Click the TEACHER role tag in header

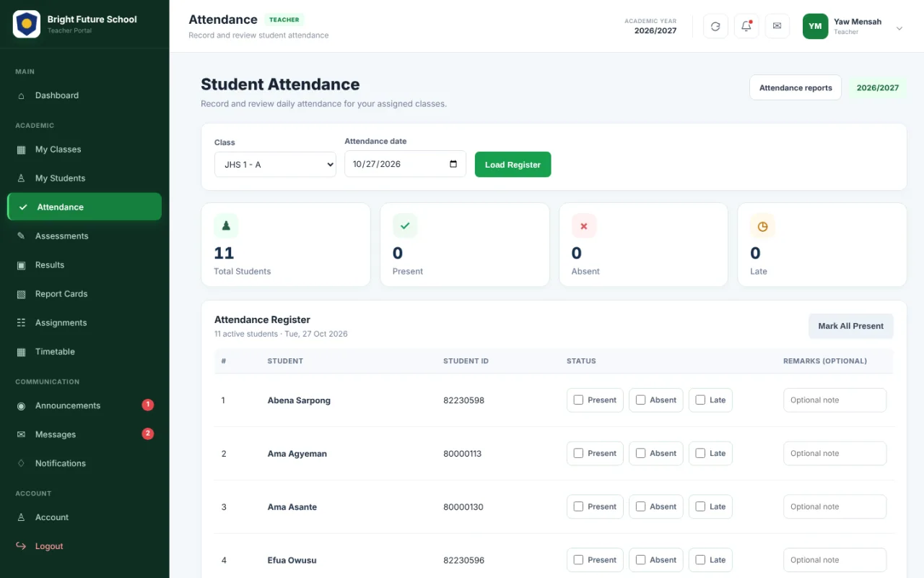(284, 20)
